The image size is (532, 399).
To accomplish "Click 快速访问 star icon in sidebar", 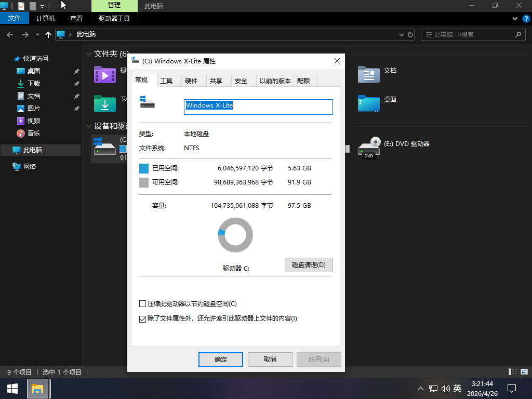I will click(17, 59).
